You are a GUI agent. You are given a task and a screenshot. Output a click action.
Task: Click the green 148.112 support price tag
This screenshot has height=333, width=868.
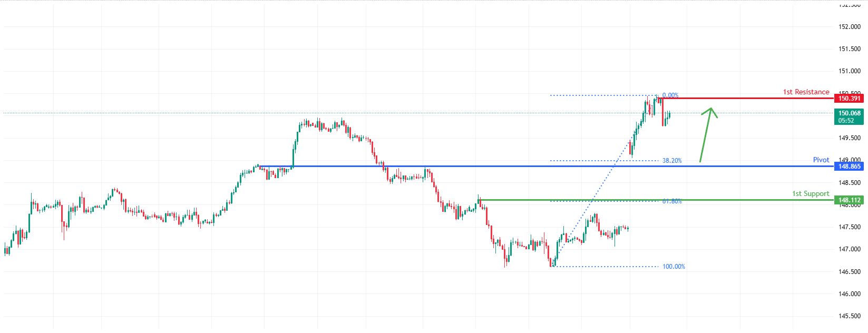coord(849,200)
